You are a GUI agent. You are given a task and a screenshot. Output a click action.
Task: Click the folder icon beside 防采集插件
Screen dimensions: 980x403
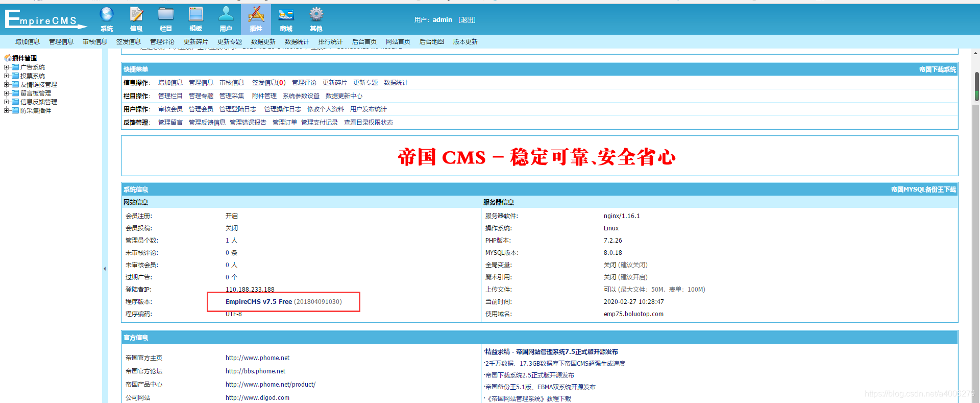[x=15, y=110]
